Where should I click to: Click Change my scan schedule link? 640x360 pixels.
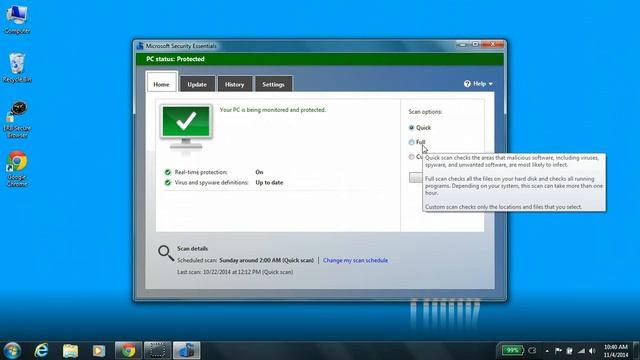[x=355, y=260]
